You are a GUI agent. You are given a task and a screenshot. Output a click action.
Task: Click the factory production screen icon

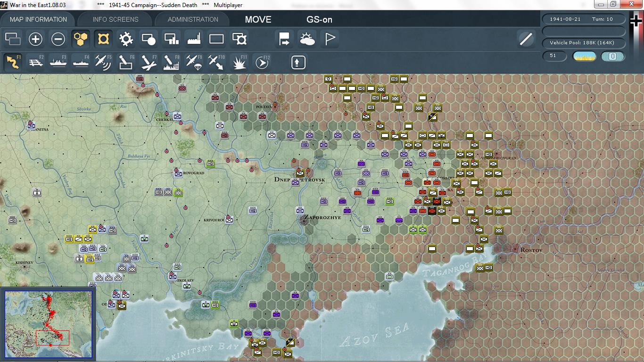pos(194,39)
